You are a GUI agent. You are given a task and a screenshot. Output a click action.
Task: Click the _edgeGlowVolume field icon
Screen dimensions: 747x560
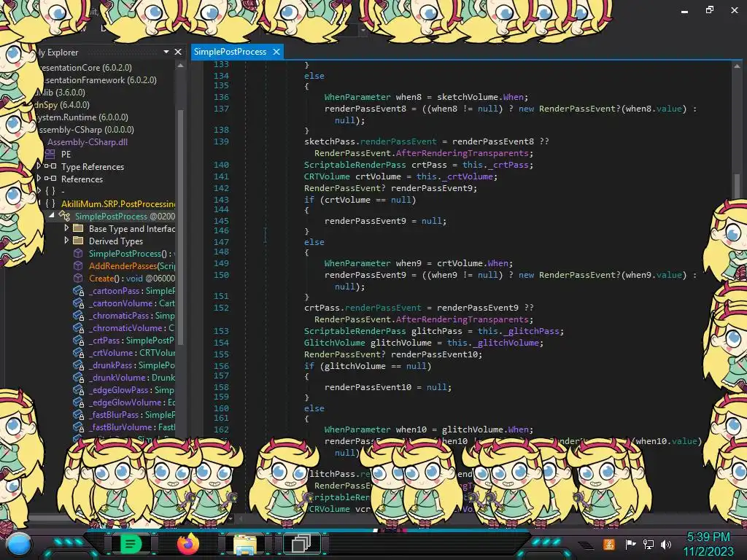78,402
